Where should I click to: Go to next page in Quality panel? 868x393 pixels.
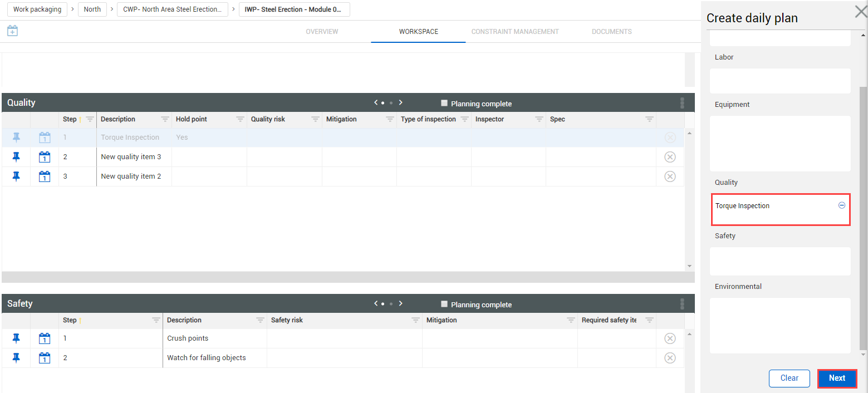(x=401, y=102)
